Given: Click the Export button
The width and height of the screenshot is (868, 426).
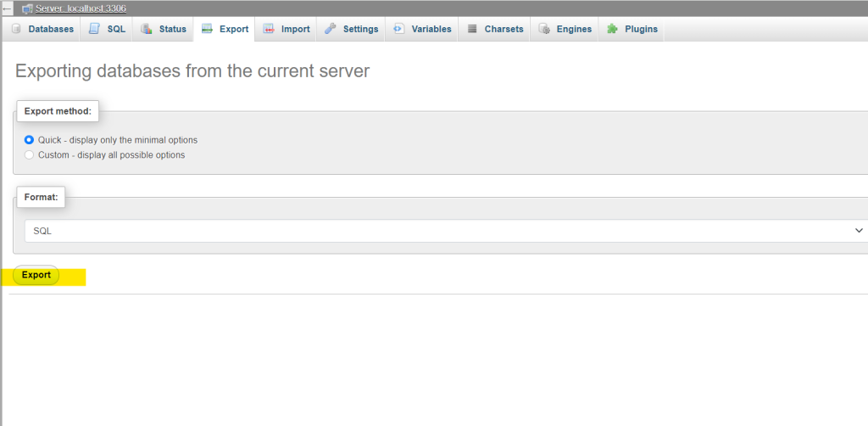Looking at the screenshot, I should pos(36,275).
